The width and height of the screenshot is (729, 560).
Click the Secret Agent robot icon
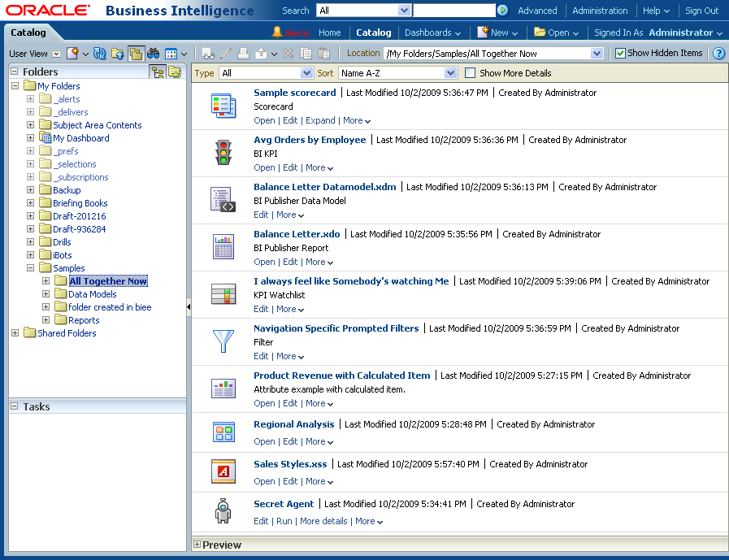point(223,510)
